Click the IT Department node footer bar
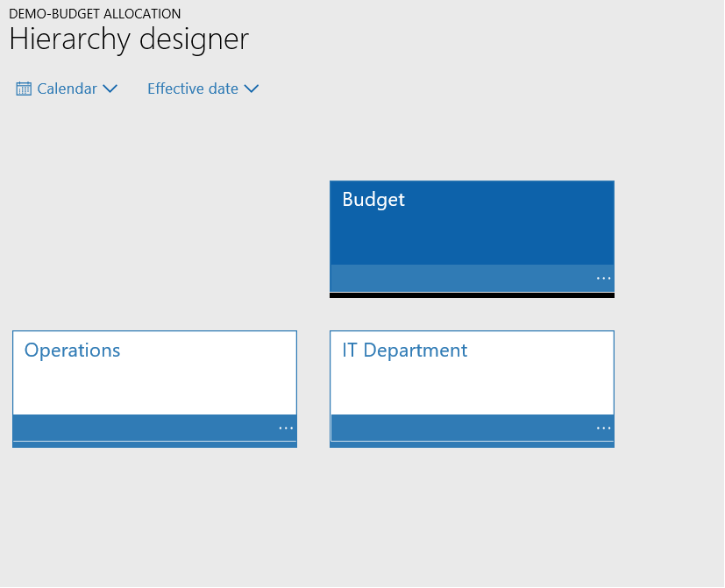The height and width of the screenshot is (588, 725). [472, 427]
